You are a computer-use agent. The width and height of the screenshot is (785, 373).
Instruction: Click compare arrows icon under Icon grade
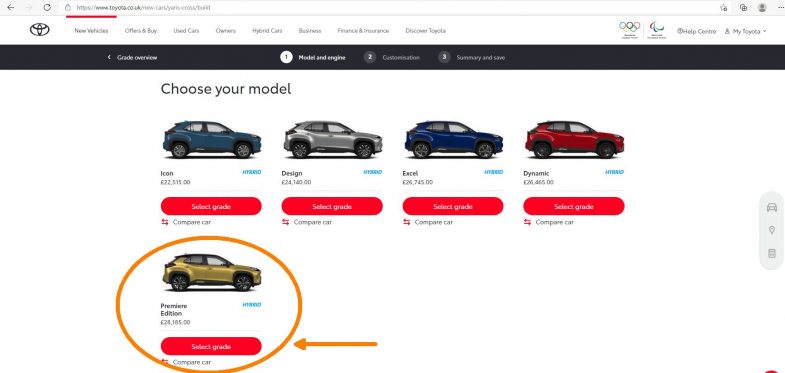(x=165, y=222)
